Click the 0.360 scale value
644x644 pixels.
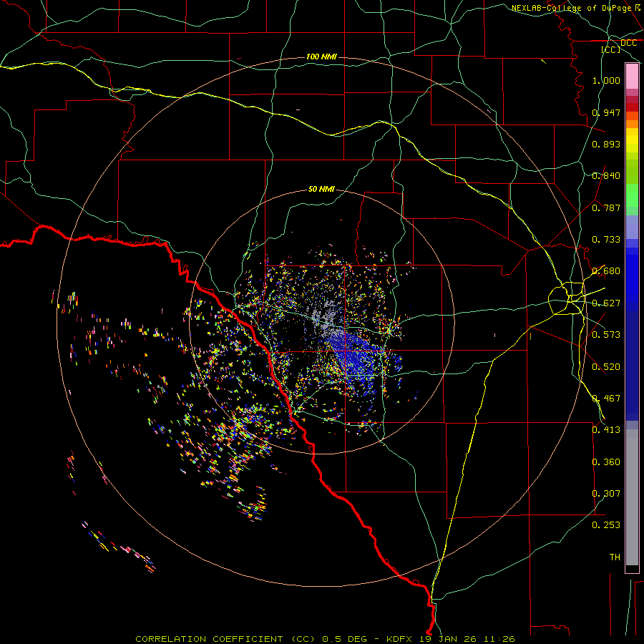point(606,462)
